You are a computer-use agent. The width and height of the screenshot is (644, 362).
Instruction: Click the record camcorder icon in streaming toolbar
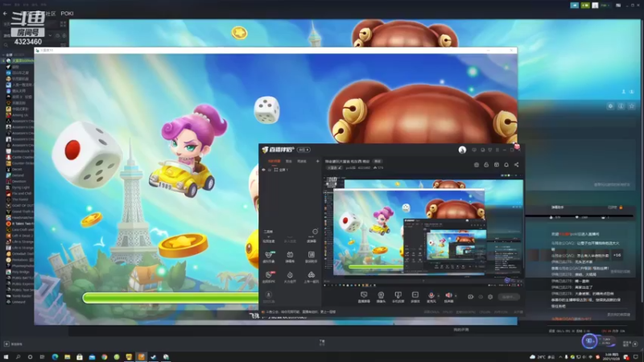470,297
